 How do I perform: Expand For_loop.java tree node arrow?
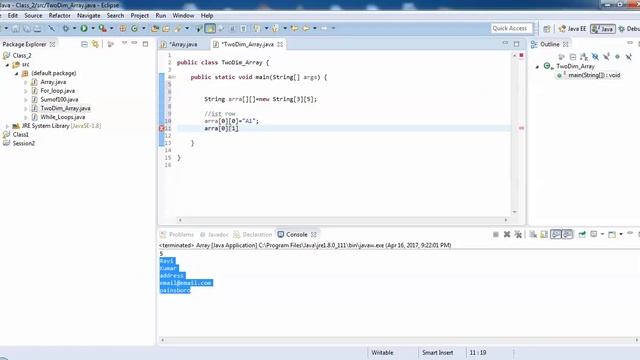(x=25, y=91)
